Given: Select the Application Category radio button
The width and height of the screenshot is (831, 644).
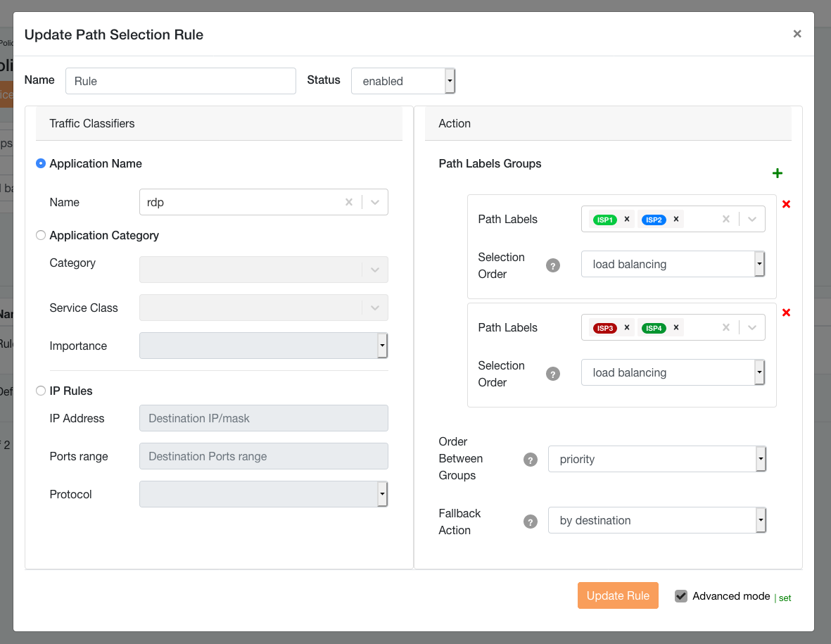Looking at the screenshot, I should [41, 235].
